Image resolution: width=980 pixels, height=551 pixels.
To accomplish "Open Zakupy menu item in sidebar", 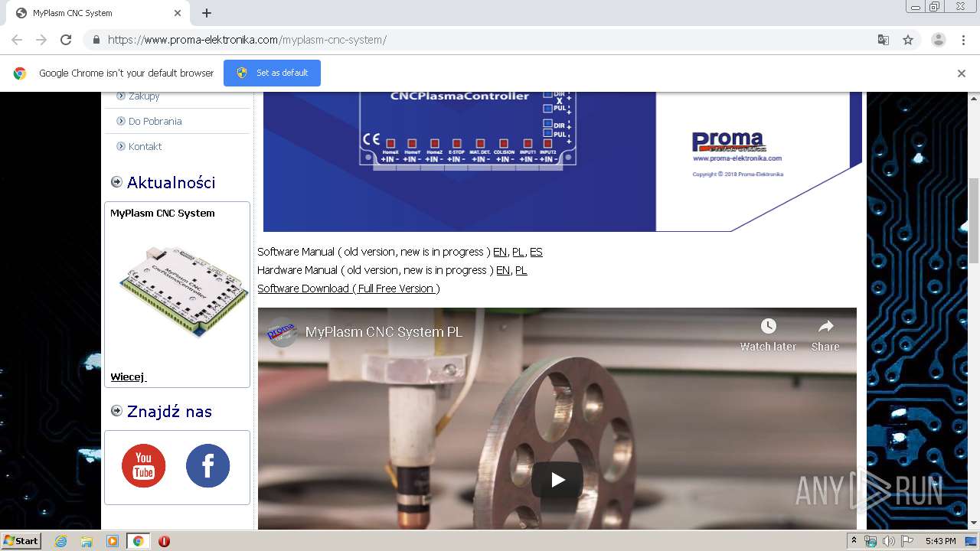I will click(x=144, y=96).
